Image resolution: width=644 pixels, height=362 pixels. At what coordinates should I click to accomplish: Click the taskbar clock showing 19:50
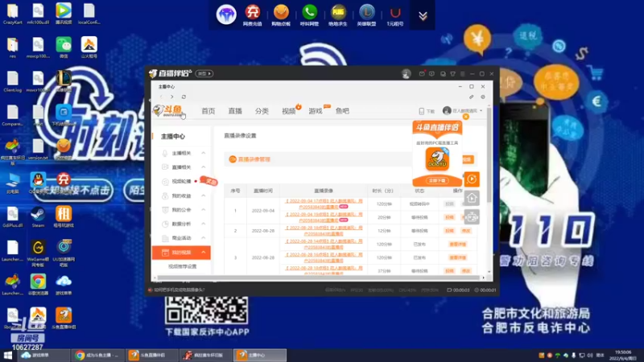(622, 355)
